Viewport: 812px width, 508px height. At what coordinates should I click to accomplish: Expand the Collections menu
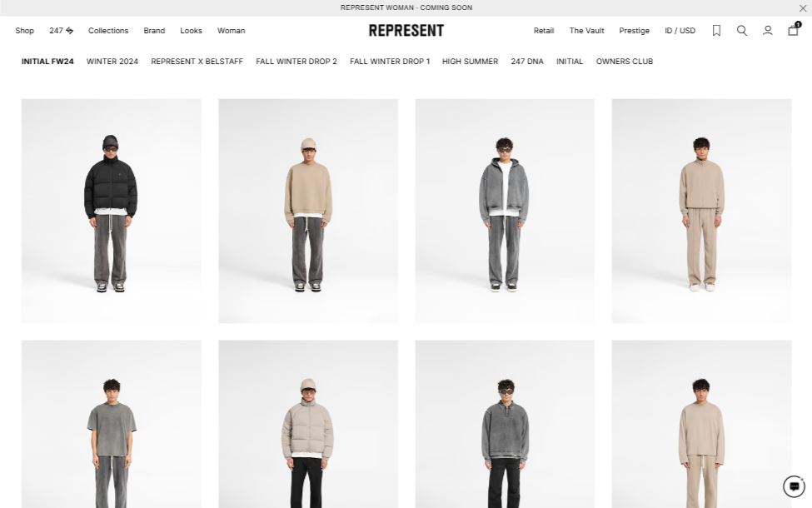[108, 31]
